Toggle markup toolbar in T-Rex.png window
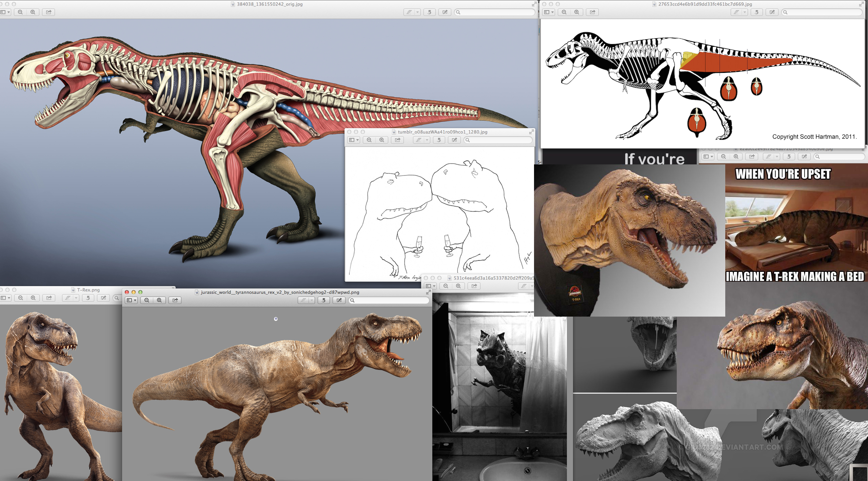Screen dimensions: 868x481 [x=103, y=298]
